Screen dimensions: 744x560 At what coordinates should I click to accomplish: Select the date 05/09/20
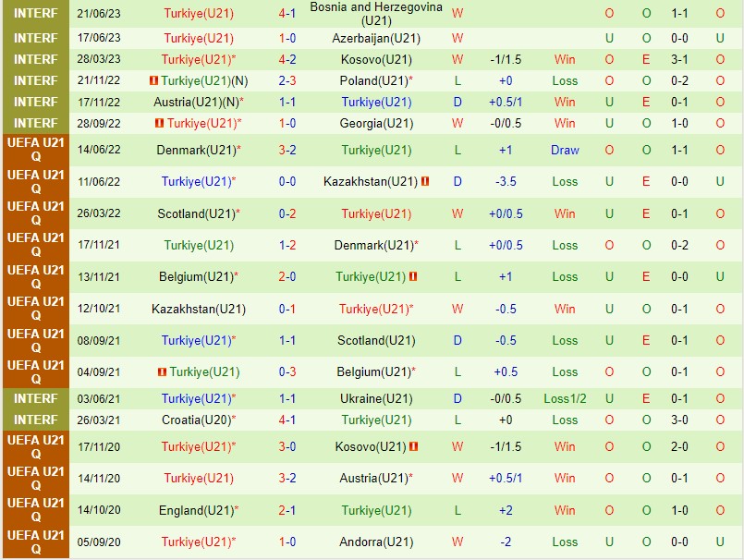[99, 542]
